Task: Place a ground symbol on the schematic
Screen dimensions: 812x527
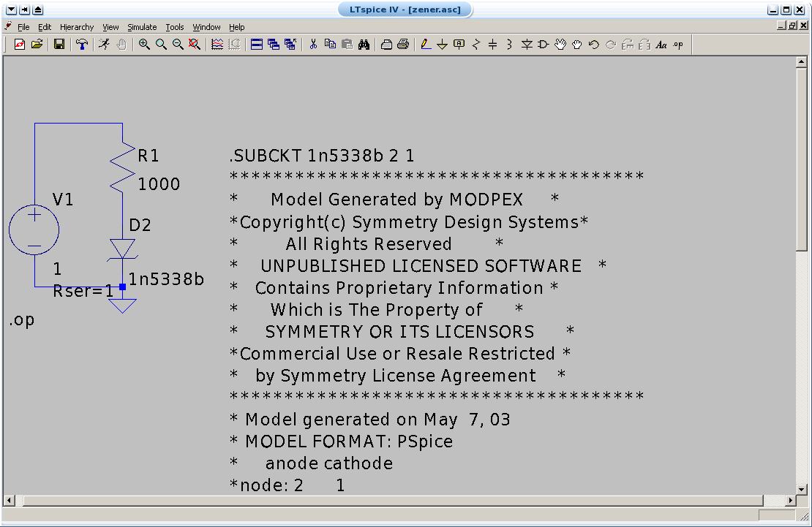Action: pyautogui.click(x=443, y=45)
